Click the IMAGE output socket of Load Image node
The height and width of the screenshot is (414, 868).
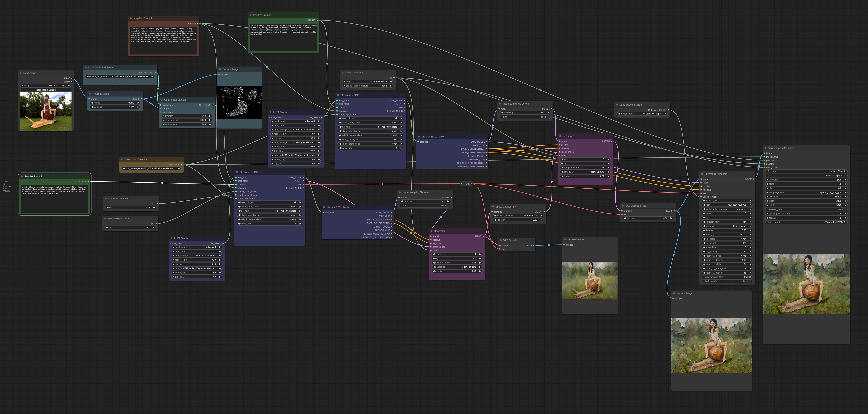pos(72,78)
